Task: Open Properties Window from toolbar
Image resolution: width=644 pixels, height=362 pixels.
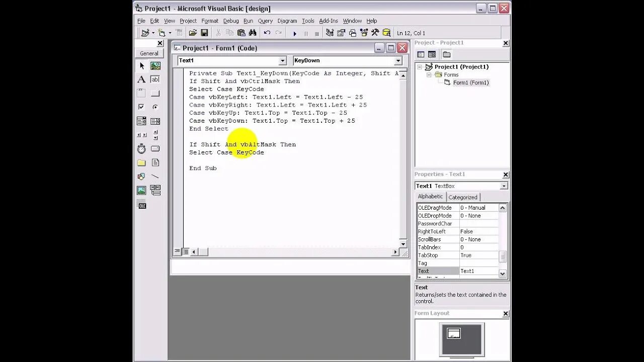Action: (341, 33)
